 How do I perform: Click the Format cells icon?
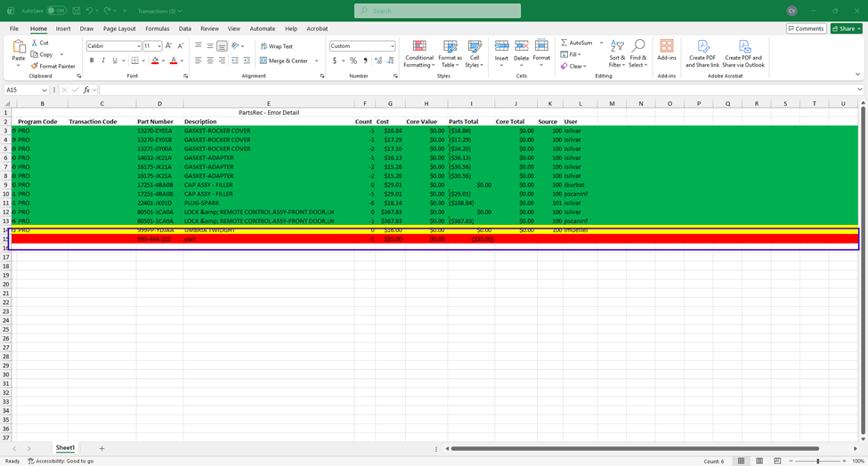click(x=541, y=46)
